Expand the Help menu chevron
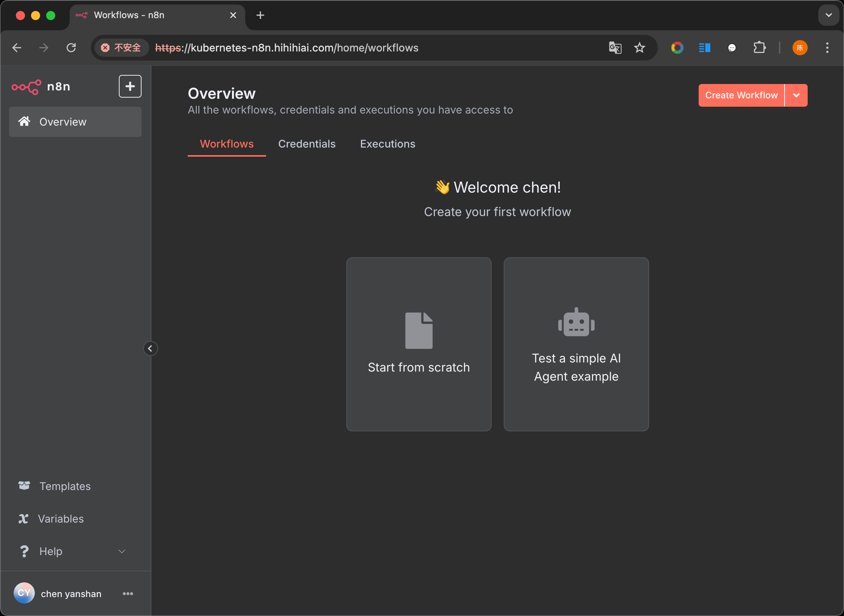Image resolution: width=844 pixels, height=616 pixels. pos(122,551)
